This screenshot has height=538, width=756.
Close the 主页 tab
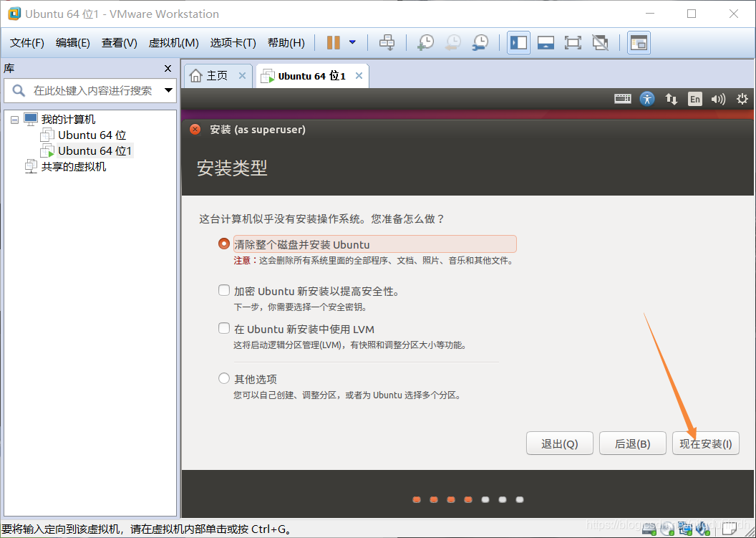click(242, 76)
